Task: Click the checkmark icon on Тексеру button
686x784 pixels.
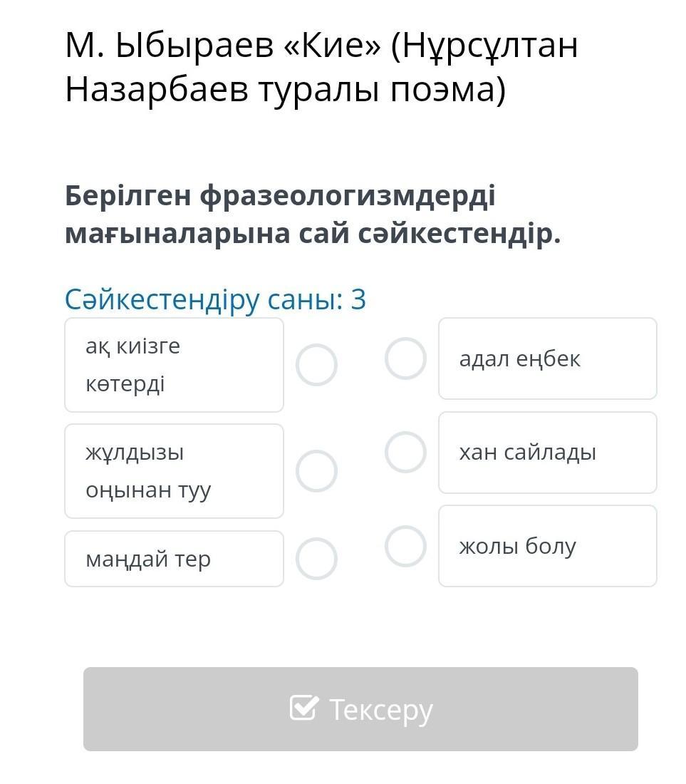Action: tap(303, 708)
